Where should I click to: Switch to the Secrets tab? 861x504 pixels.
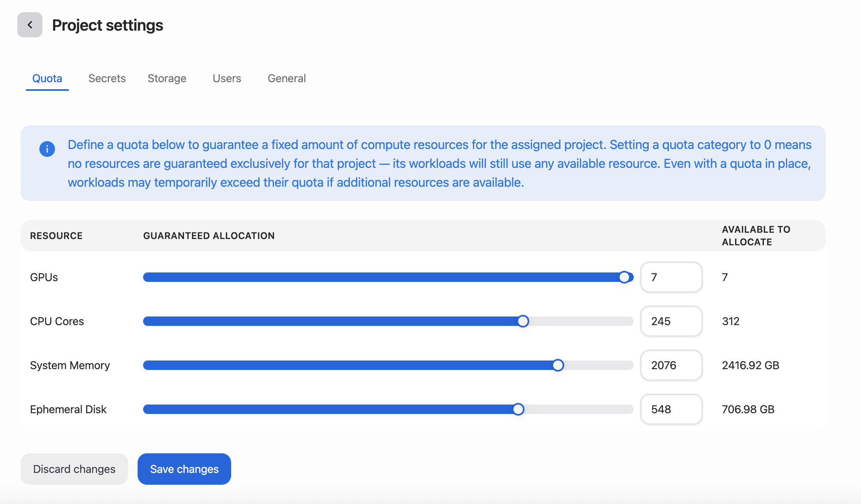pyautogui.click(x=107, y=78)
